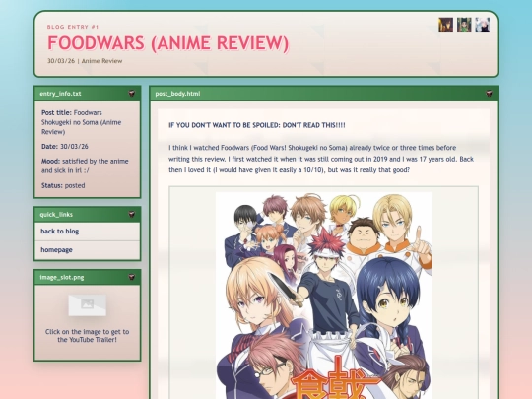Click the first avatar thumbnail in header
The image size is (532, 399).
445,25
